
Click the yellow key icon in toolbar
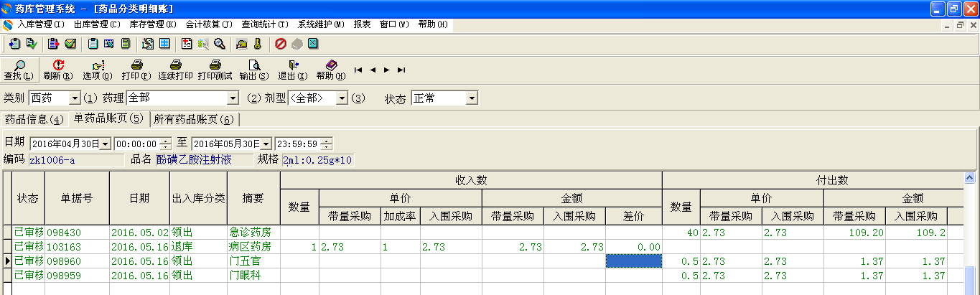coord(257,44)
